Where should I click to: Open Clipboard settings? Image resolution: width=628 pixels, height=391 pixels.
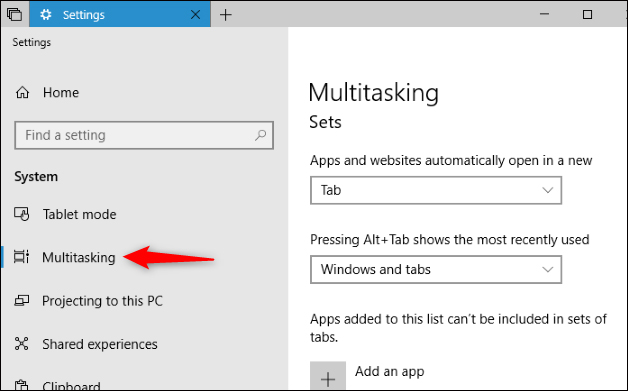pos(71,386)
